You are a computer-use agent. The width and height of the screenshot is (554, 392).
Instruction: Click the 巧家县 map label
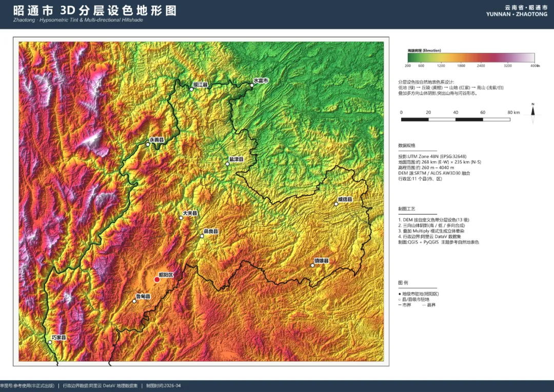[x=58, y=337]
